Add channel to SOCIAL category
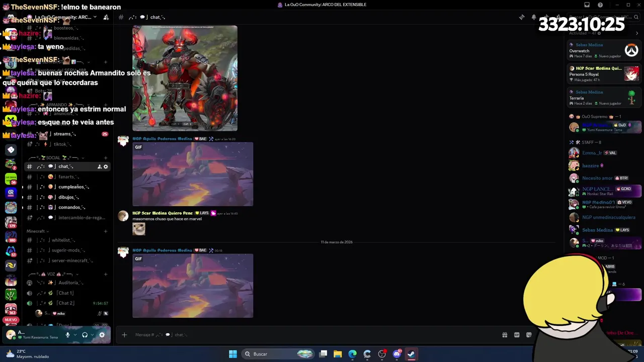644x362 pixels. [x=106, y=158]
